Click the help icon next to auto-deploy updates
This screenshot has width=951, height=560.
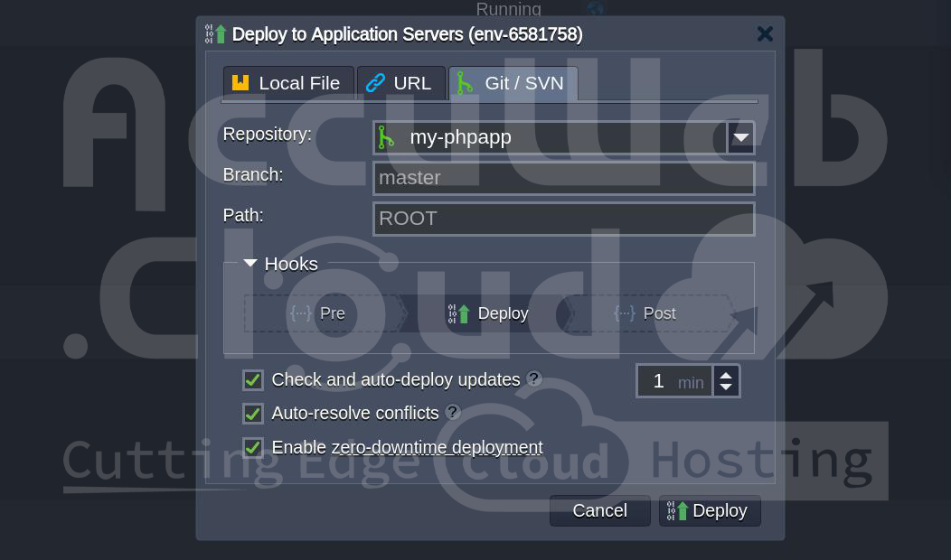click(x=533, y=378)
